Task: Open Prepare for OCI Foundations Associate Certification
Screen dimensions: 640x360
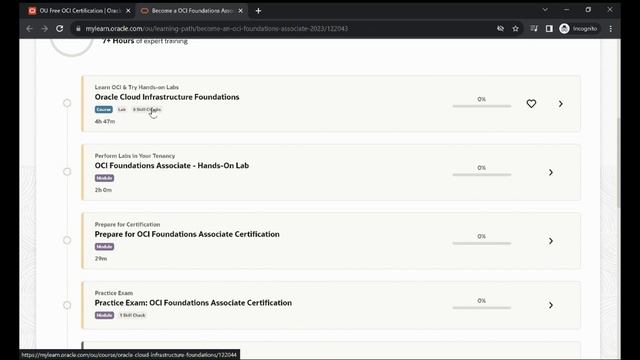Action: click(187, 234)
